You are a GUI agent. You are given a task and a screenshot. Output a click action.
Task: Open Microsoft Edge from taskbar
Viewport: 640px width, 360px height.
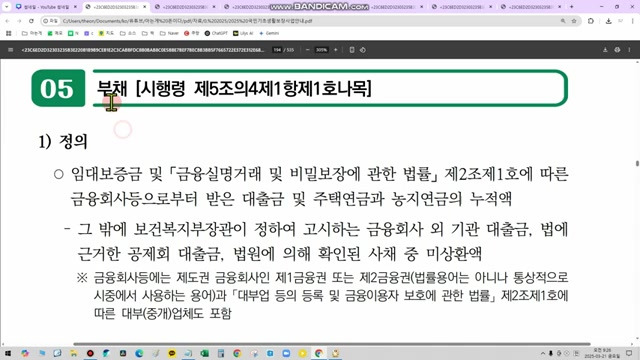point(139,353)
